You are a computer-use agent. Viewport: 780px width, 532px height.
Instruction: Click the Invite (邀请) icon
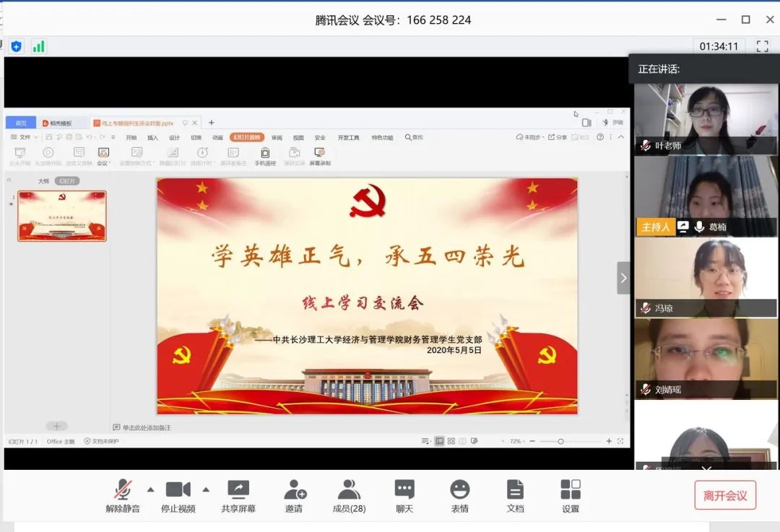[295, 490]
